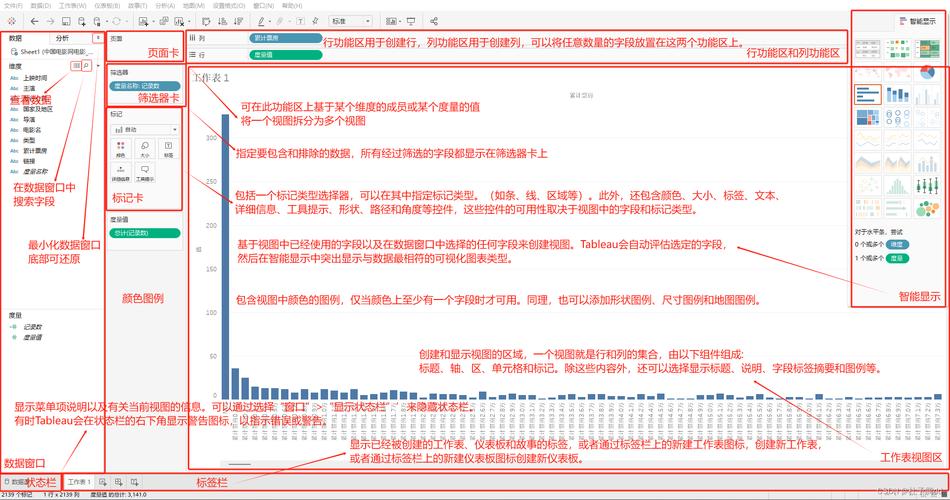This screenshot has width=950, height=500.
Task: Click the fix axes pin icon
Action: [x=315, y=21]
